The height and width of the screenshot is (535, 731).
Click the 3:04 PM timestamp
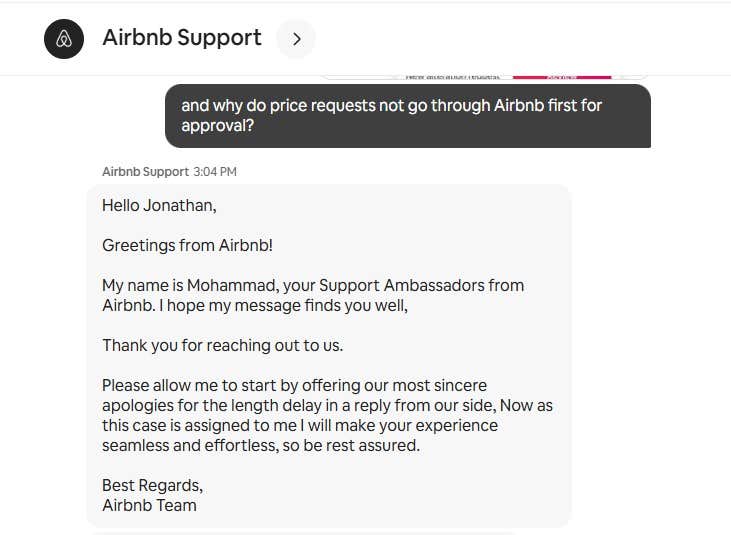215,172
